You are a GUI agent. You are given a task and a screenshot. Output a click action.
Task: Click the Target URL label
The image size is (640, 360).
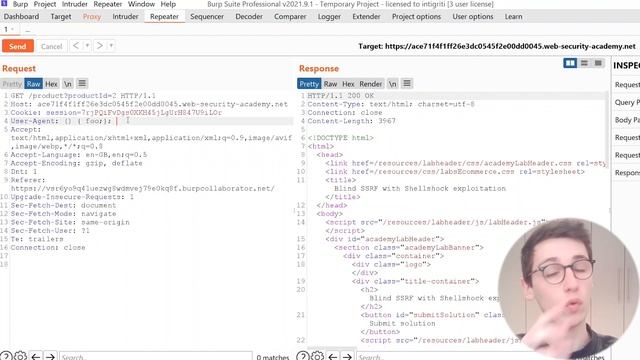coord(497,47)
